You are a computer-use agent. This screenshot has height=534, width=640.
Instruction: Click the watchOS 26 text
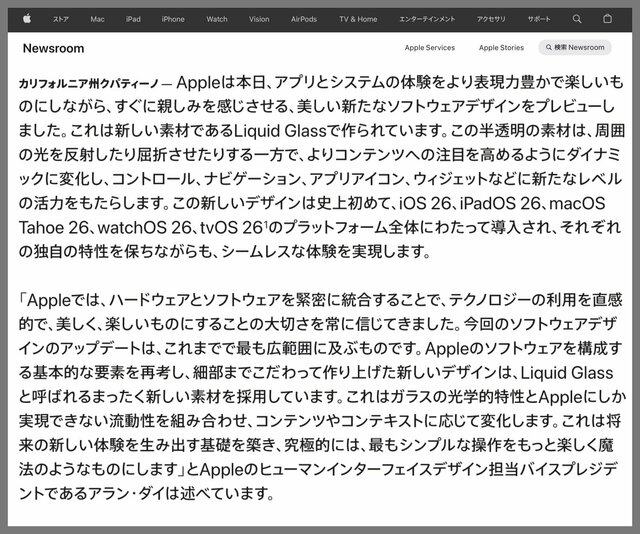pos(145,227)
